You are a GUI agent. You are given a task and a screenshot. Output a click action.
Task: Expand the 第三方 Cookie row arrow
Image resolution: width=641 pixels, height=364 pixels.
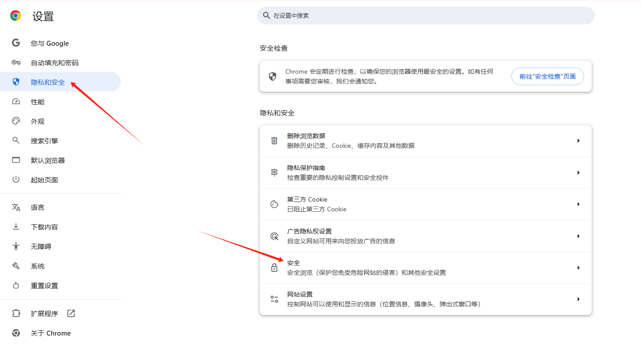[x=578, y=204]
